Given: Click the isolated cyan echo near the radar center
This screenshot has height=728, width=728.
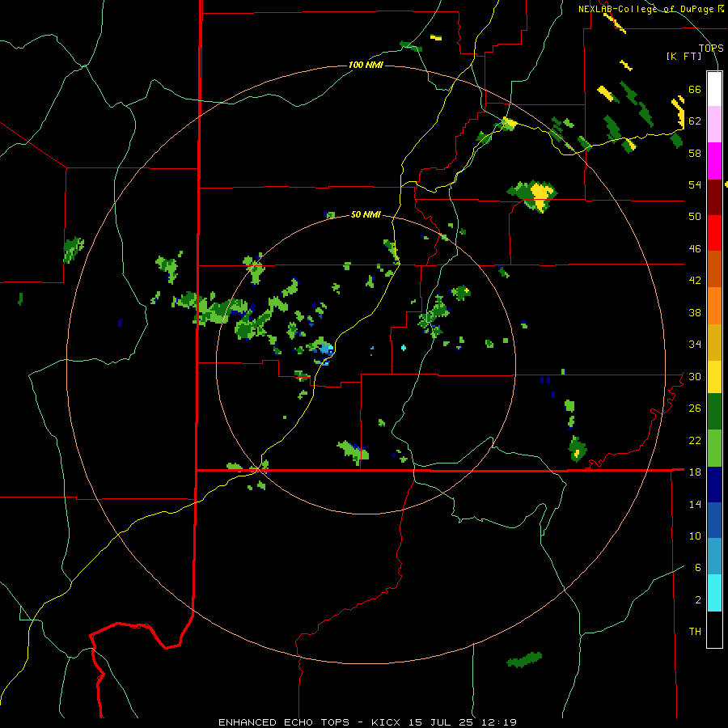Looking at the screenshot, I should click(x=404, y=347).
